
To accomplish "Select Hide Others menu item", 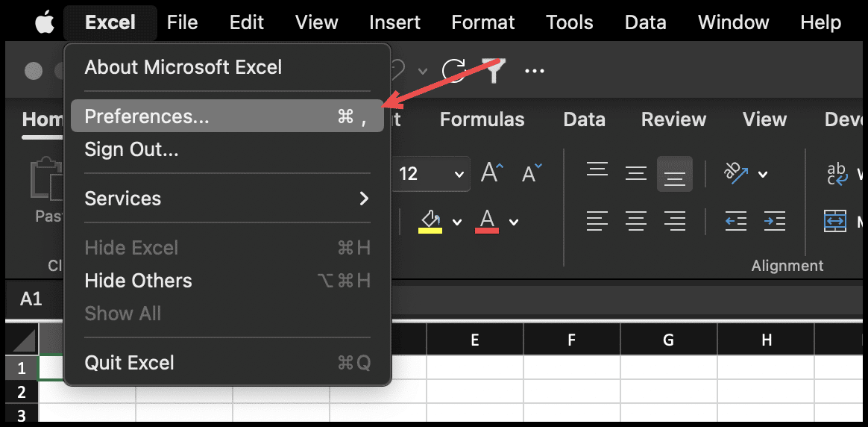I will (227, 281).
